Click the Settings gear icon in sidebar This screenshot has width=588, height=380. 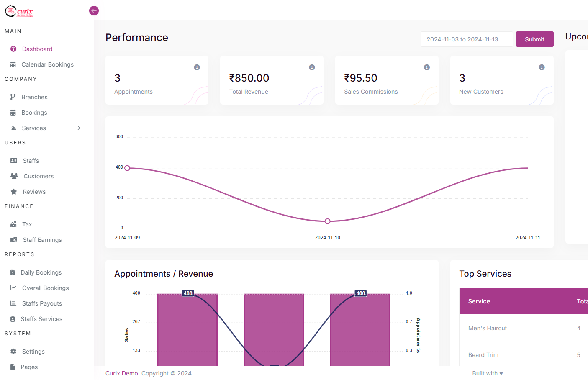click(x=13, y=352)
